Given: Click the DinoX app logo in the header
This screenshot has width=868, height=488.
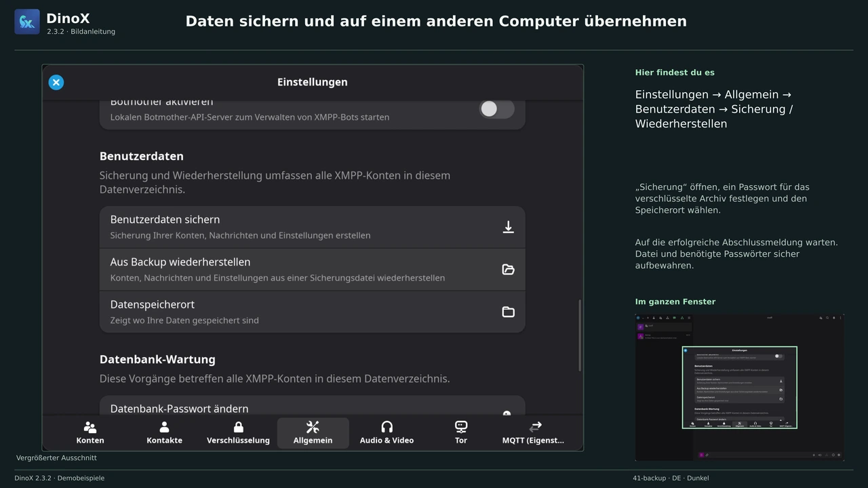Looking at the screenshot, I should (x=27, y=22).
